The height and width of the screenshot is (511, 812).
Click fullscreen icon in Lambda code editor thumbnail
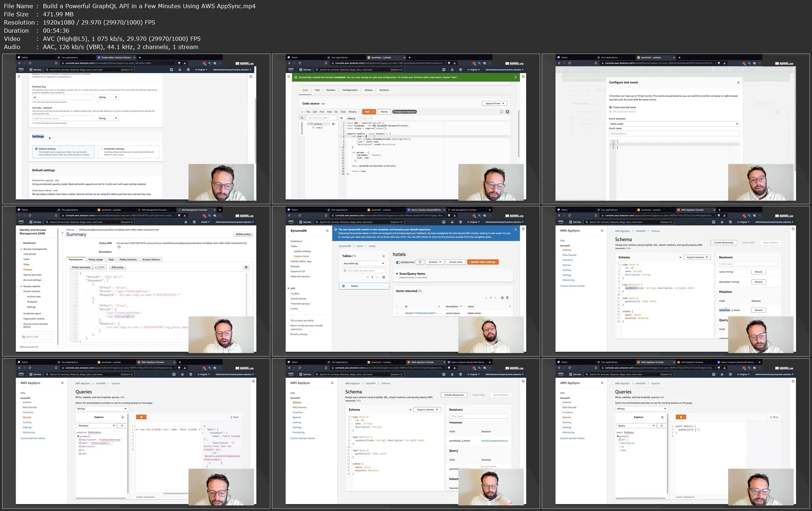pos(502,112)
